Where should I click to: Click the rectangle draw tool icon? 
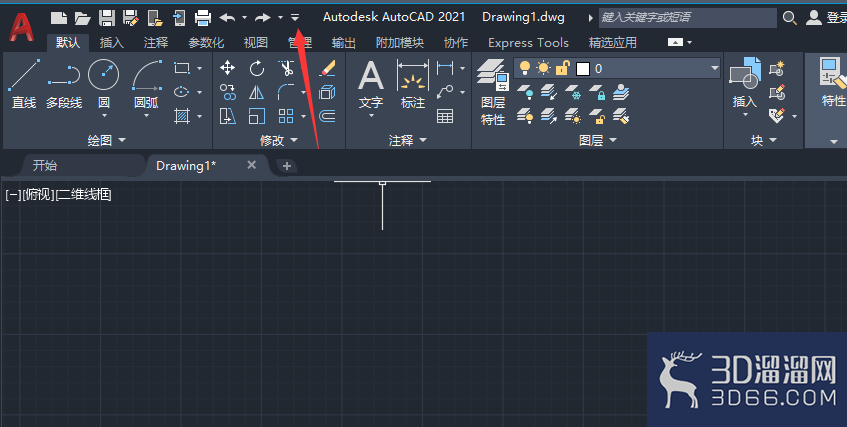click(182, 68)
